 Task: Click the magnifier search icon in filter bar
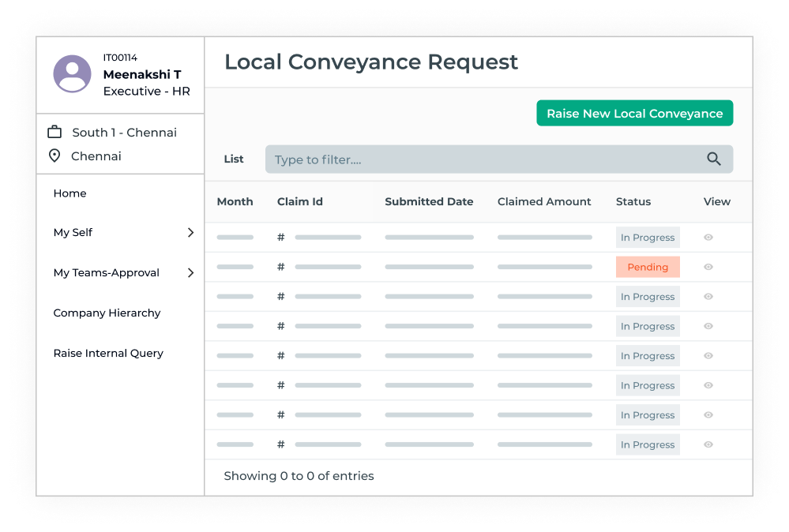point(714,159)
